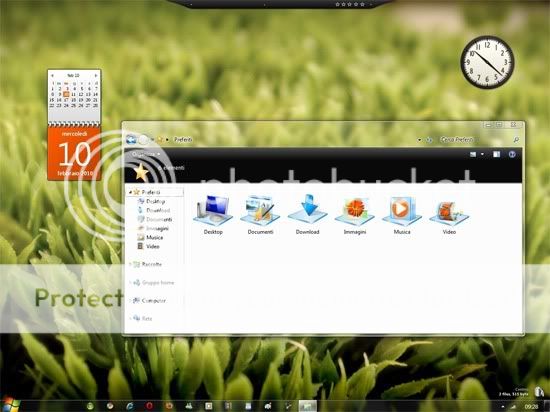Collapse the Preferiti tree section
The height and width of the screenshot is (412, 550).
130,192
